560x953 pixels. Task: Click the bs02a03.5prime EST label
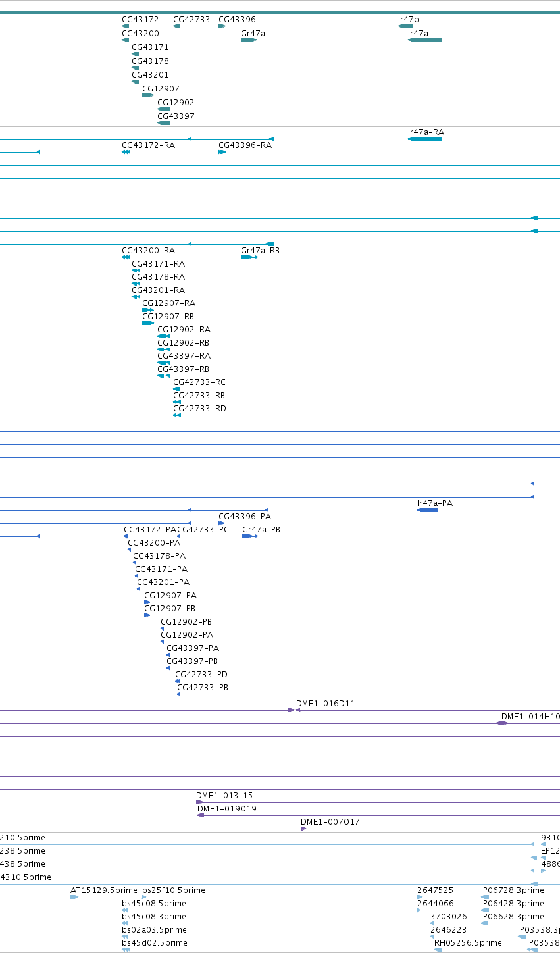(154, 930)
